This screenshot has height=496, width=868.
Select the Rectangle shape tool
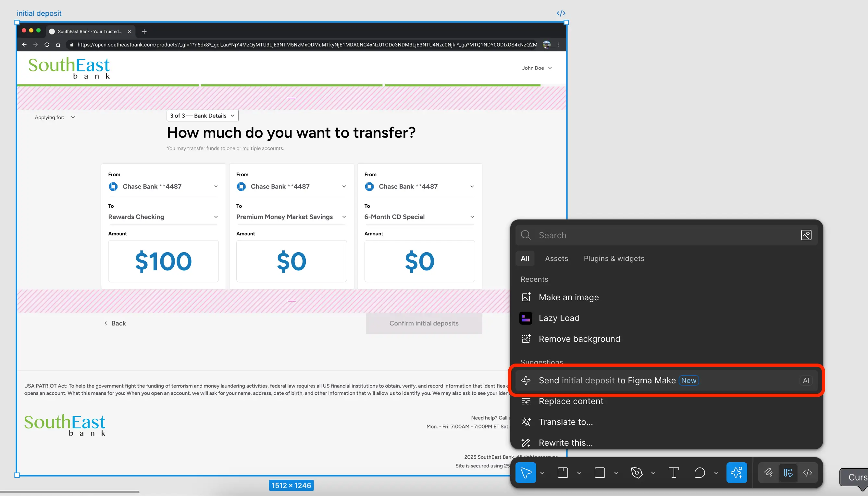coord(600,473)
